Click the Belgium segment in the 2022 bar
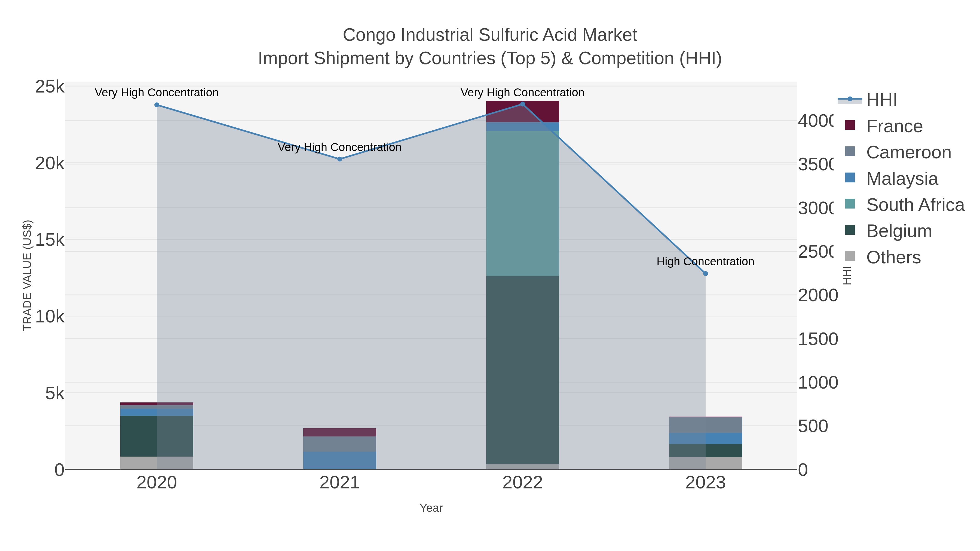This screenshot has height=551, width=980. click(x=522, y=370)
